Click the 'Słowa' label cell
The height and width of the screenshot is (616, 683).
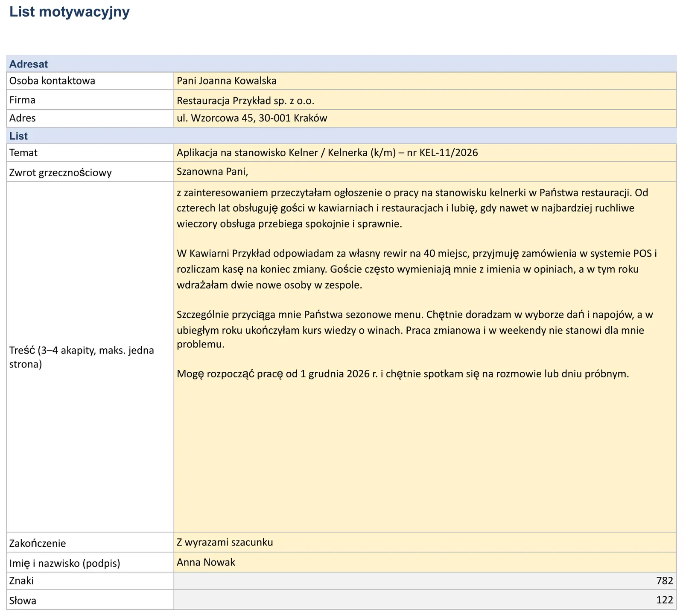pos(90,600)
